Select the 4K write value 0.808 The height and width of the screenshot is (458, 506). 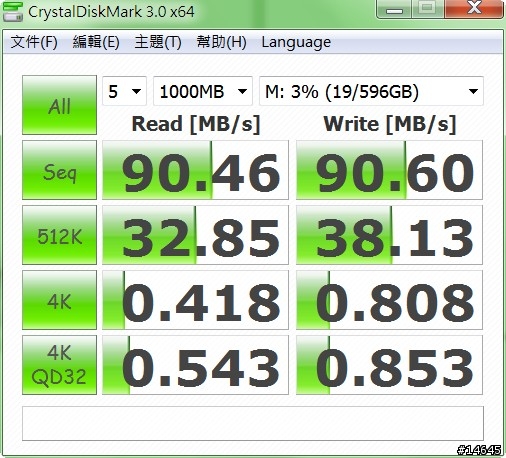click(x=389, y=300)
